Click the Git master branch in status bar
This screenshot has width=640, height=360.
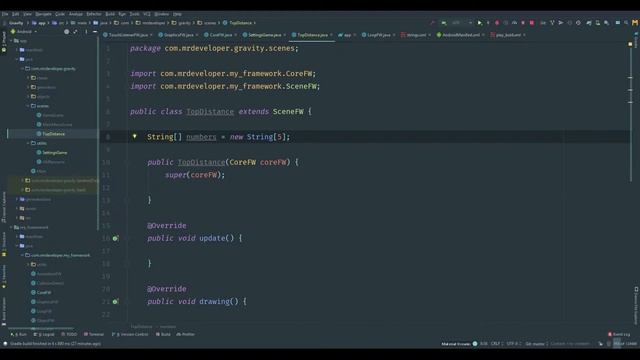pos(535,344)
